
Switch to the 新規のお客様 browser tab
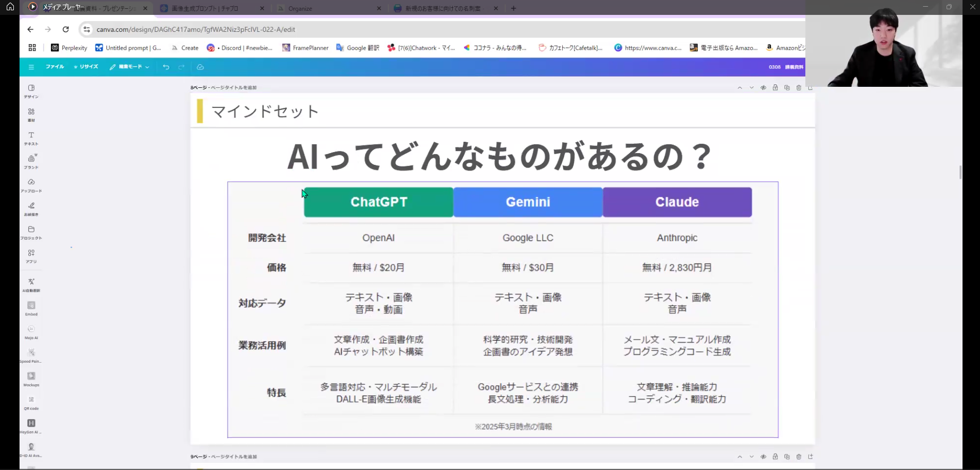pyautogui.click(x=446, y=8)
